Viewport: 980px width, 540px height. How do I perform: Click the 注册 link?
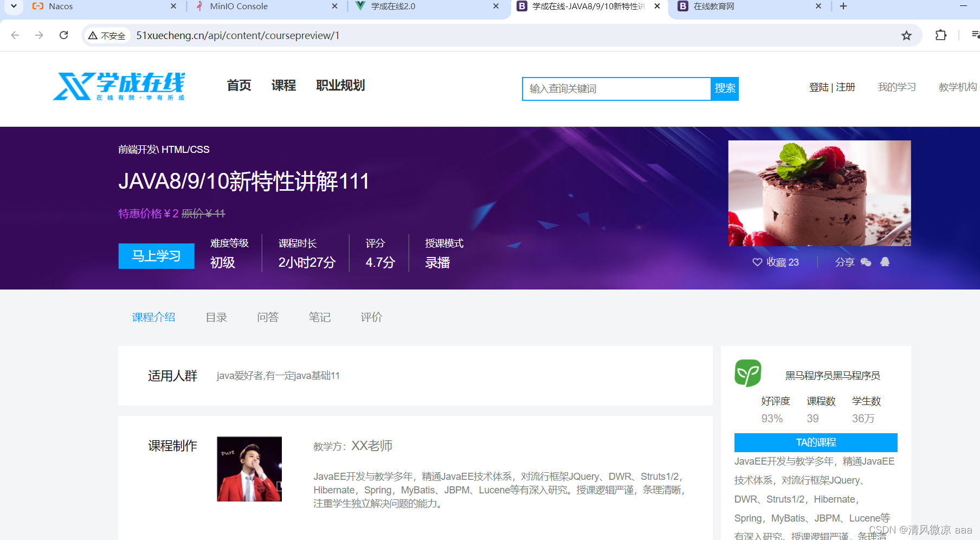(846, 87)
